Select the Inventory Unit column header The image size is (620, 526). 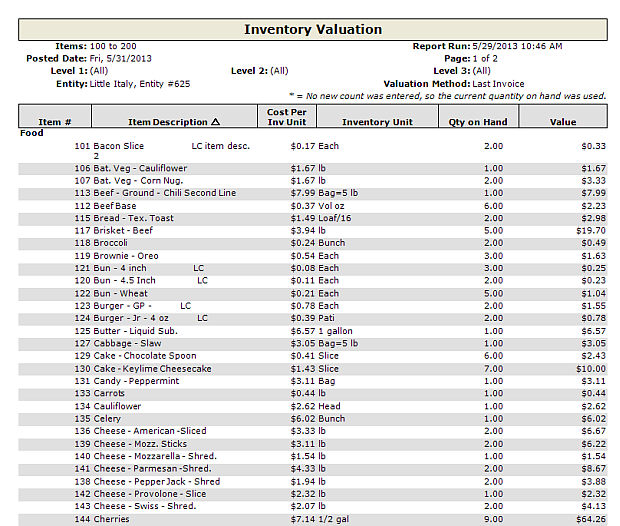377,122
